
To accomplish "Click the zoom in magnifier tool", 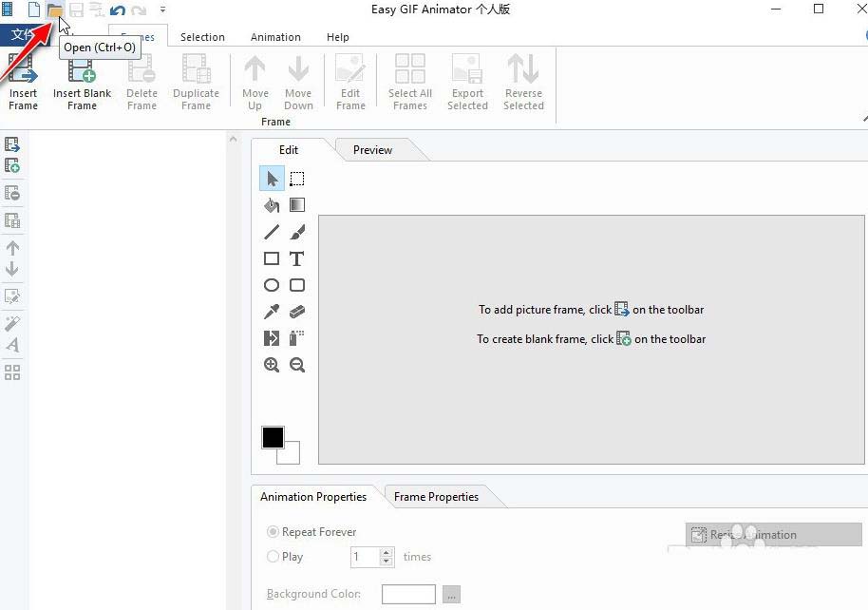I will coord(272,365).
